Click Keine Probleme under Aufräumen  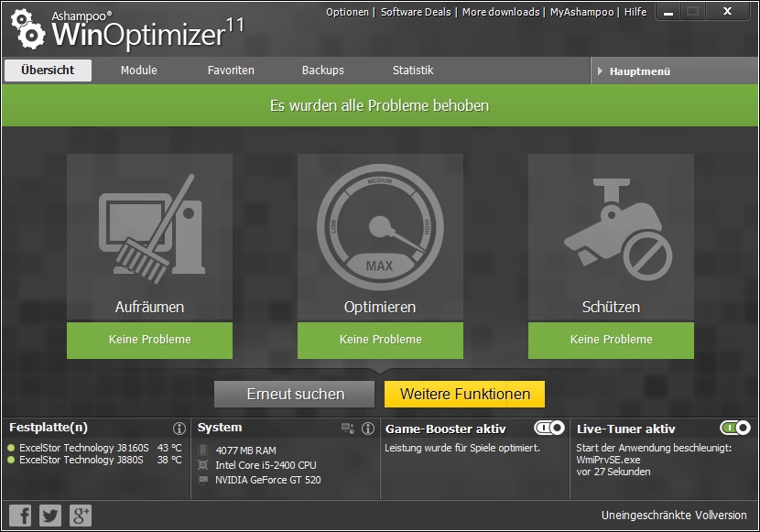[150, 340]
